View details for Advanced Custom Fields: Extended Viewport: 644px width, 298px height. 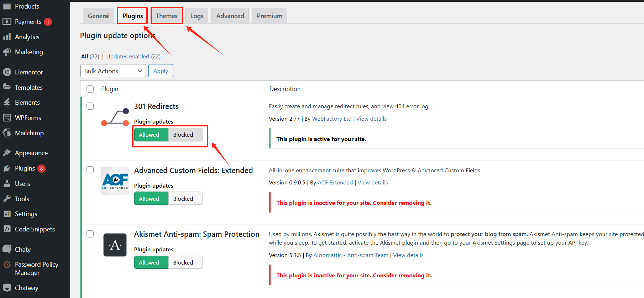(373, 183)
